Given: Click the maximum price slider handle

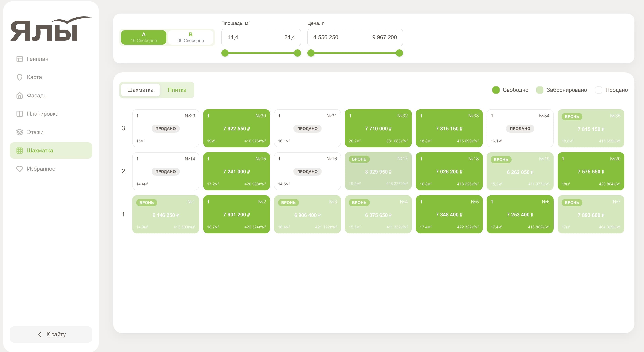Looking at the screenshot, I should (x=399, y=53).
